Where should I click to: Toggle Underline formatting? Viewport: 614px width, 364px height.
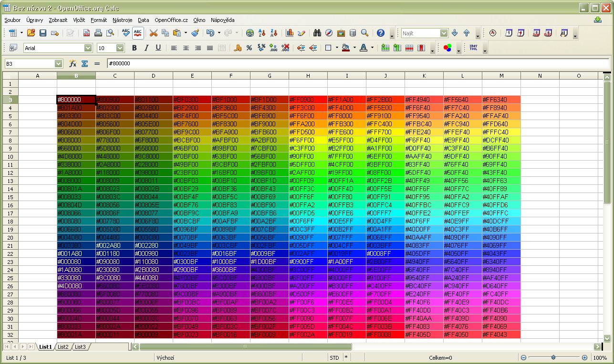pyautogui.click(x=158, y=48)
